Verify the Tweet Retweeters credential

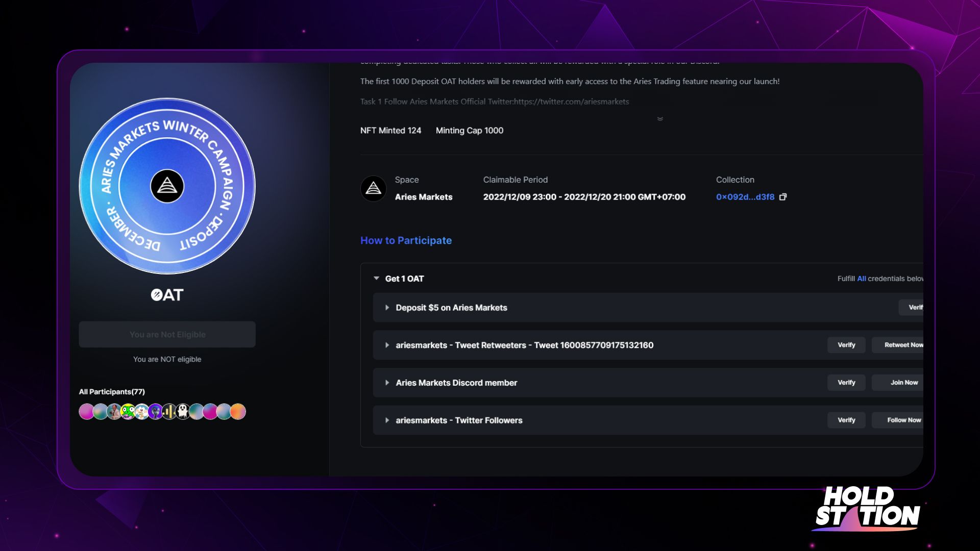[846, 345]
